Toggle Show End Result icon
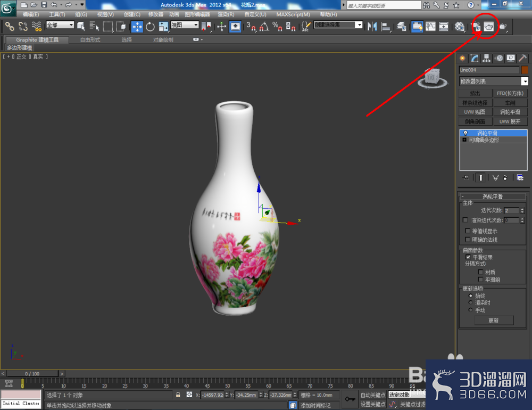Screen dimensions: 532x410 pos(481,178)
